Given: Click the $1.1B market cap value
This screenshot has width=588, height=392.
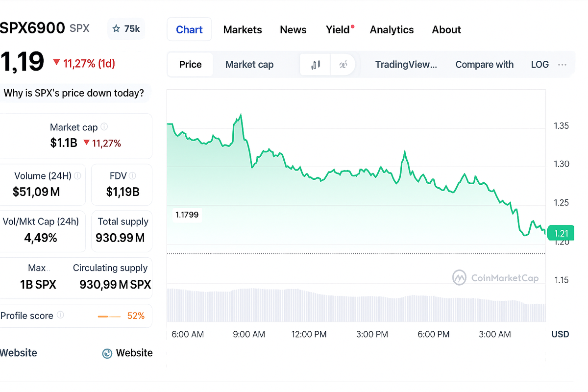Looking at the screenshot, I should tap(64, 143).
